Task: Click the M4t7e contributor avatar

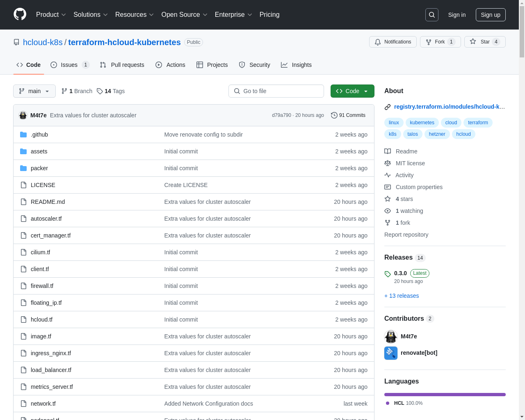Action: pos(391,337)
